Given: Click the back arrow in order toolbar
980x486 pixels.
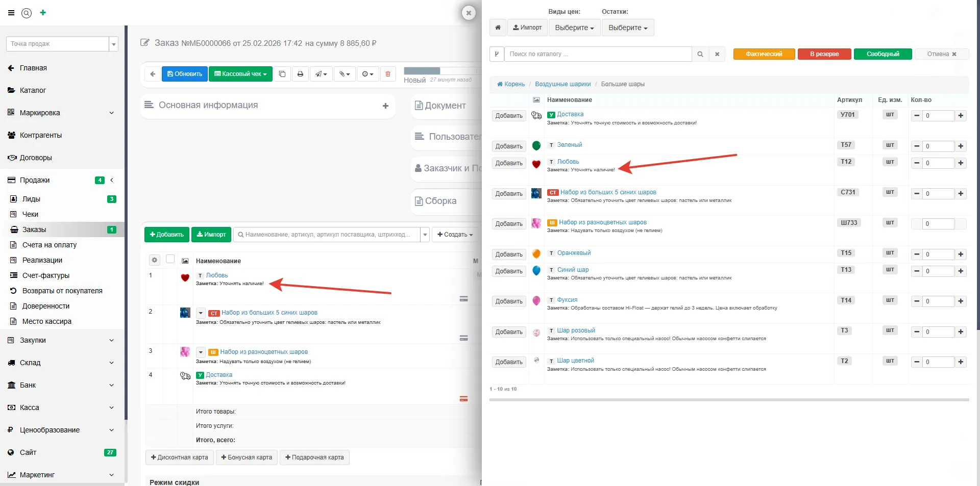Looking at the screenshot, I should pyautogui.click(x=153, y=74).
